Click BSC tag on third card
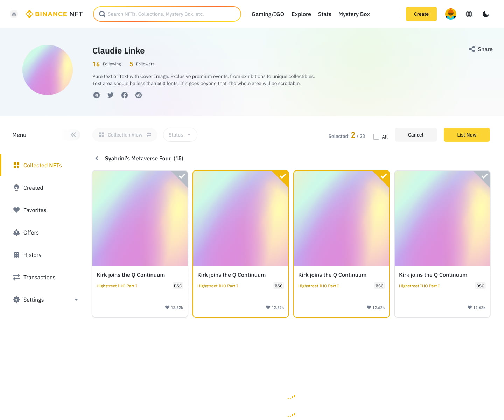This screenshot has width=504, height=420. (x=379, y=286)
